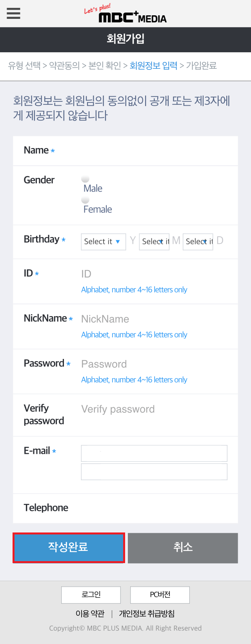The height and width of the screenshot is (644, 251).
Task: Select the Female gender option
Action: (85, 200)
